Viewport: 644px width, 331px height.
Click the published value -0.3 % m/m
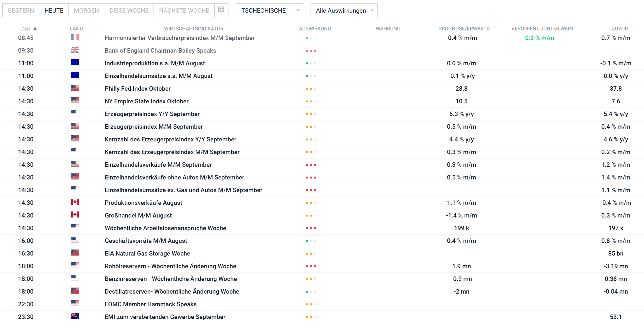[539, 38]
